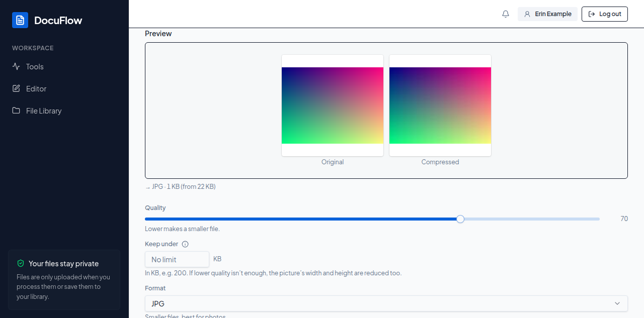Click the Quality slider handle
Screen dimensions: 644x318
tap(460, 219)
